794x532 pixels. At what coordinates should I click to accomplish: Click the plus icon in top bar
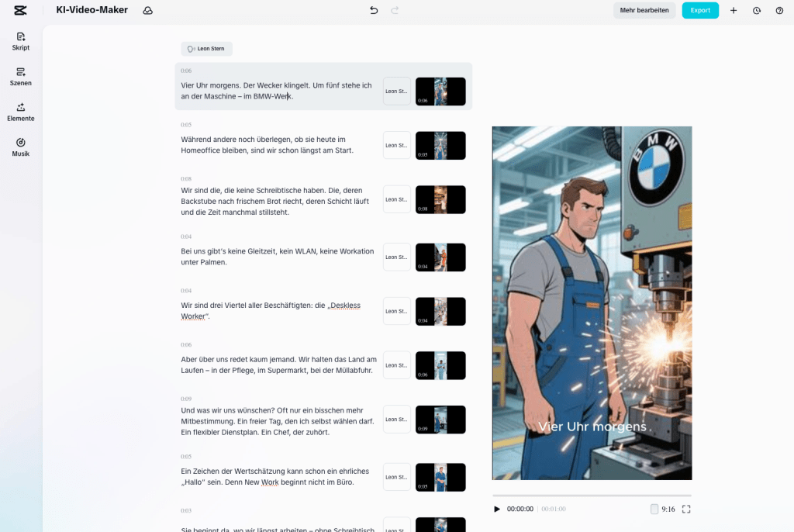pyautogui.click(x=734, y=10)
